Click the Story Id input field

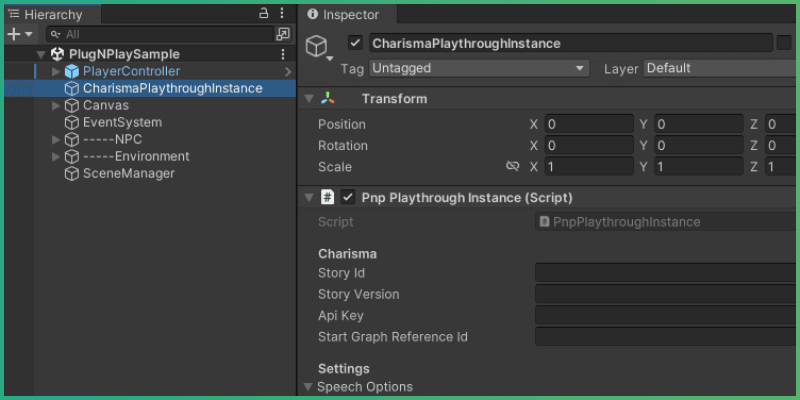point(665,273)
